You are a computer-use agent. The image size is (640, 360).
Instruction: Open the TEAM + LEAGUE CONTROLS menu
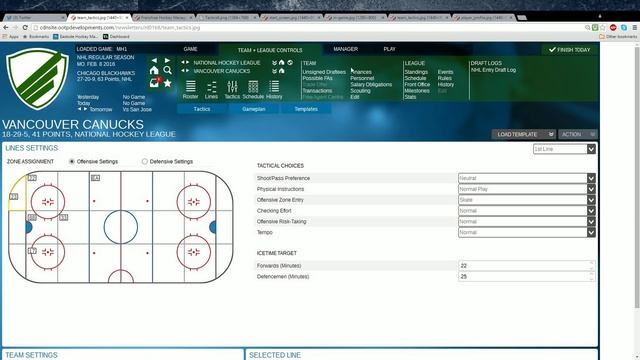coord(270,50)
